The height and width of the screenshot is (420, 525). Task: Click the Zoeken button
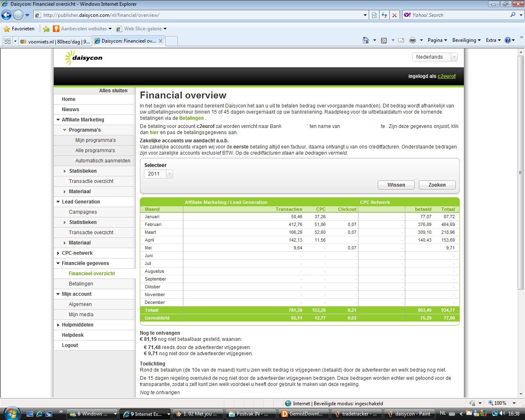[437, 185]
